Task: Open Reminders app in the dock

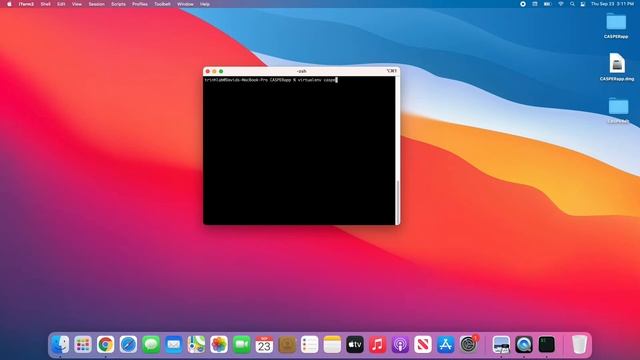Action: tap(309, 344)
